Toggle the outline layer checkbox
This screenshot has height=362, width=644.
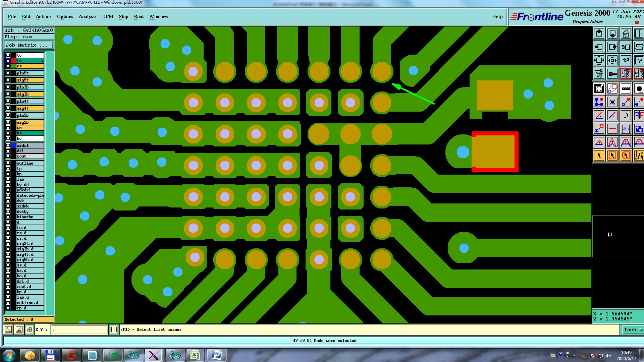tap(8, 163)
